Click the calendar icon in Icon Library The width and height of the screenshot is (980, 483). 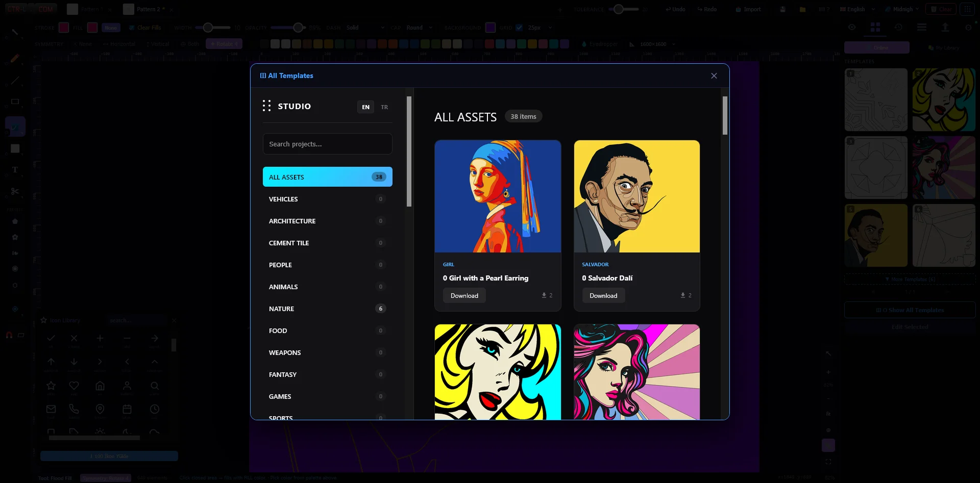point(127,409)
